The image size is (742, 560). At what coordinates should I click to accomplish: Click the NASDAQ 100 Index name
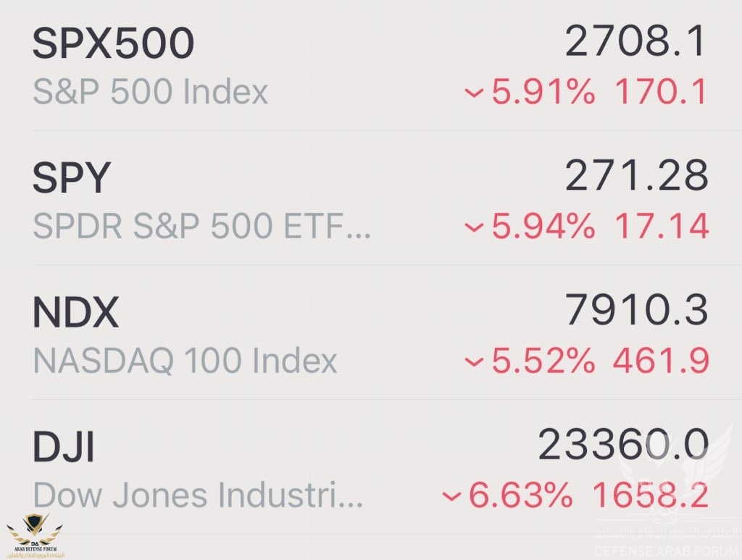[x=185, y=361]
